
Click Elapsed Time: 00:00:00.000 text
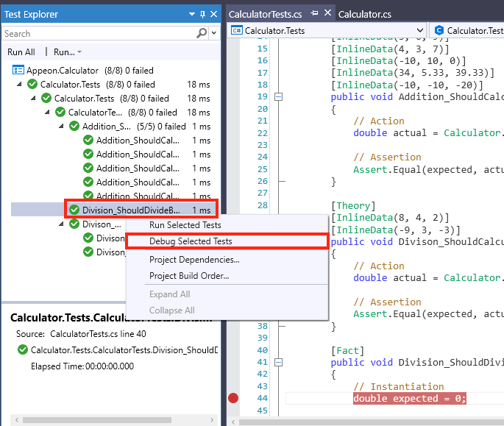coord(82,366)
